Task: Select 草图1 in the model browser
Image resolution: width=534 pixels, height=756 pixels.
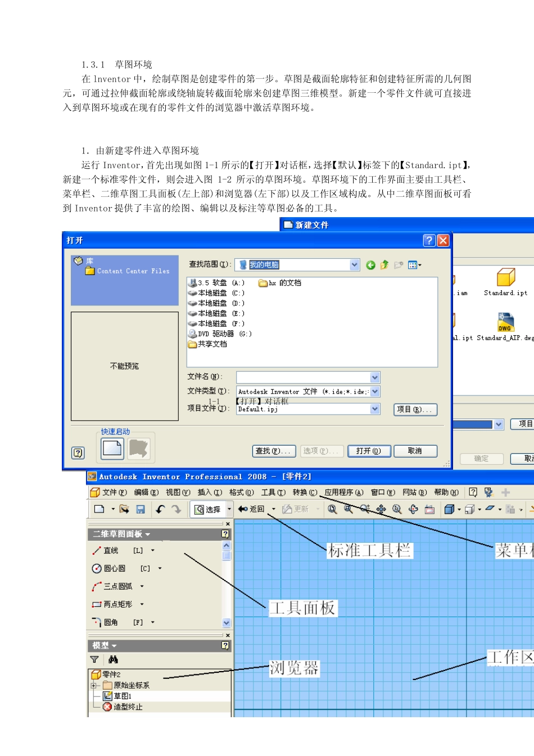Action: tap(117, 696)
